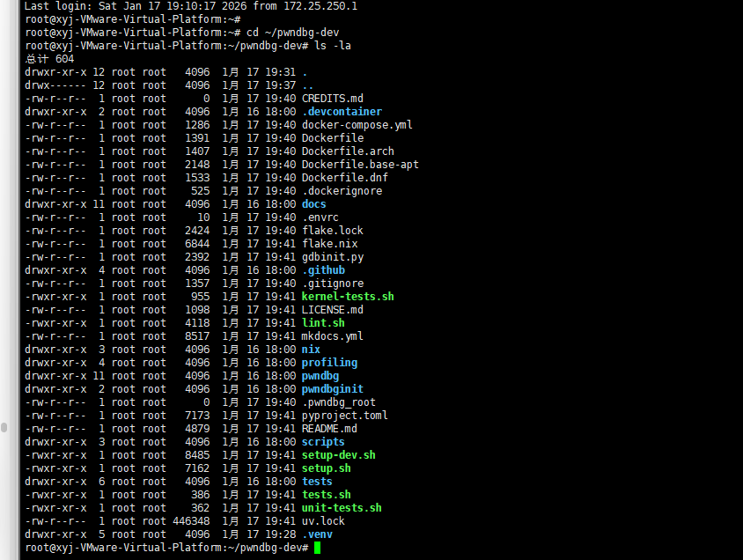Select the .envrc file name
This screenshot has height=560, width=743.
point(320,217)
